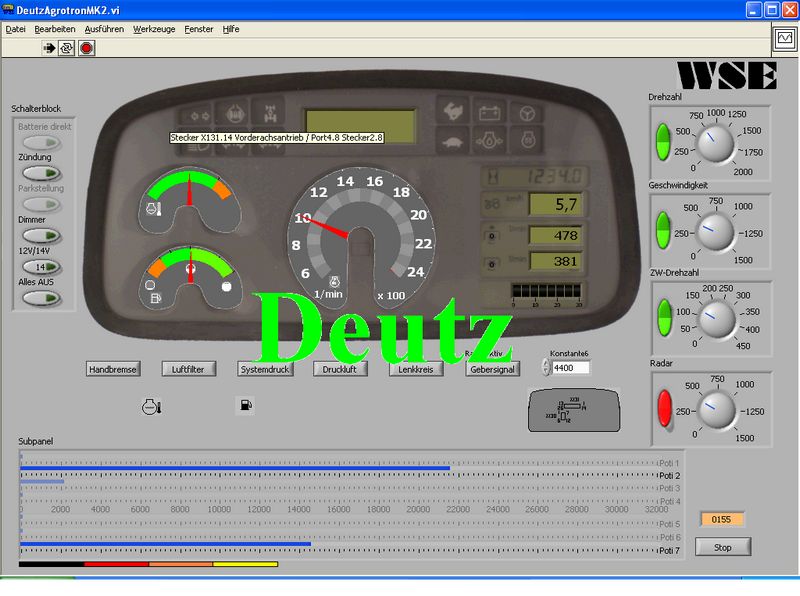Click the Systemdruck button
800x596 pixels.
tap(265, 369)
